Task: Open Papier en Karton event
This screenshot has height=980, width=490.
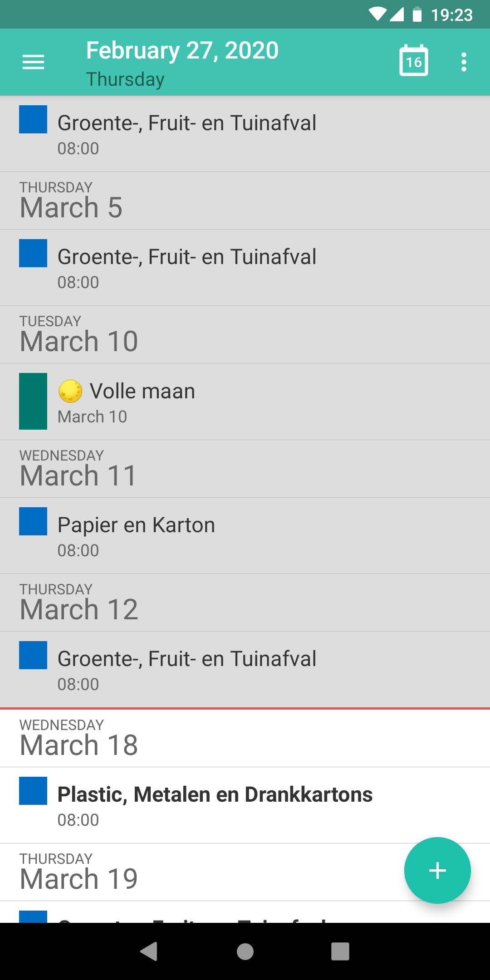Action: point(136,525)
